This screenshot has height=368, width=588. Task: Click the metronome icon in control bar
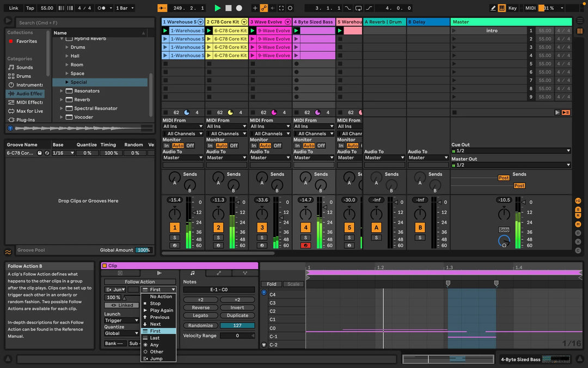pos(101,8)
